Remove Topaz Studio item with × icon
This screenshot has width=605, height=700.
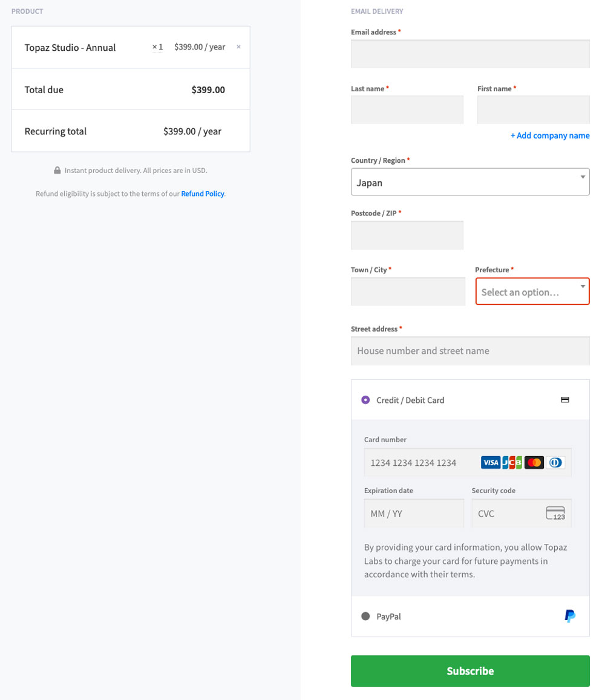[238, 47]
